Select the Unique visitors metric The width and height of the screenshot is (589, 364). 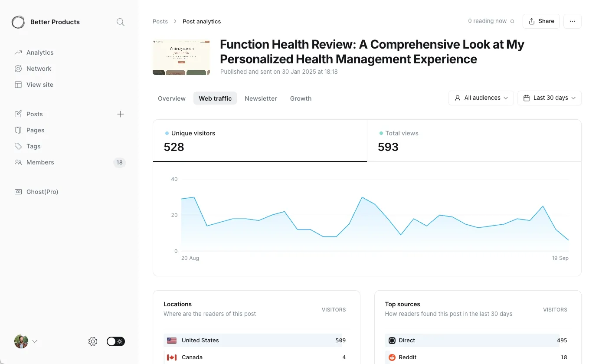pos(260,141)
